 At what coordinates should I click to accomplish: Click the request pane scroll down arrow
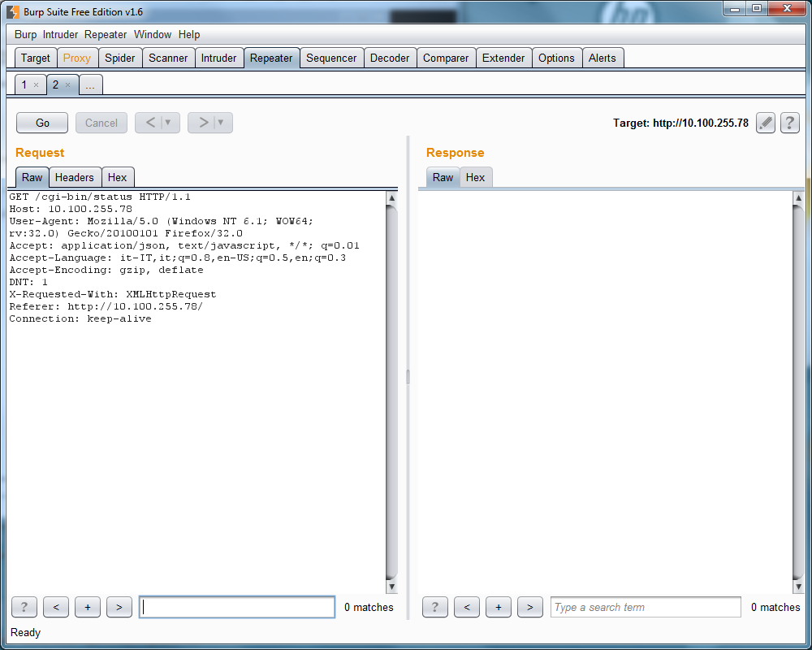(391, 587)
